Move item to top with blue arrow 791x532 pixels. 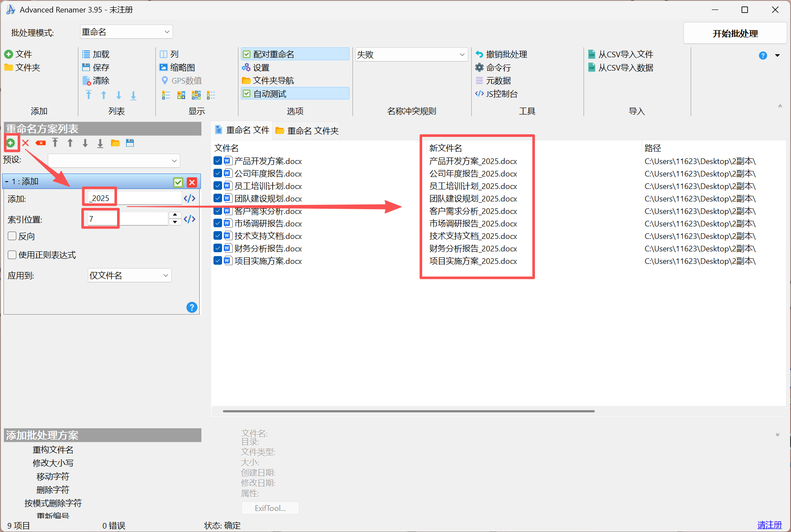pyautogui.click(x=89, y=95)
